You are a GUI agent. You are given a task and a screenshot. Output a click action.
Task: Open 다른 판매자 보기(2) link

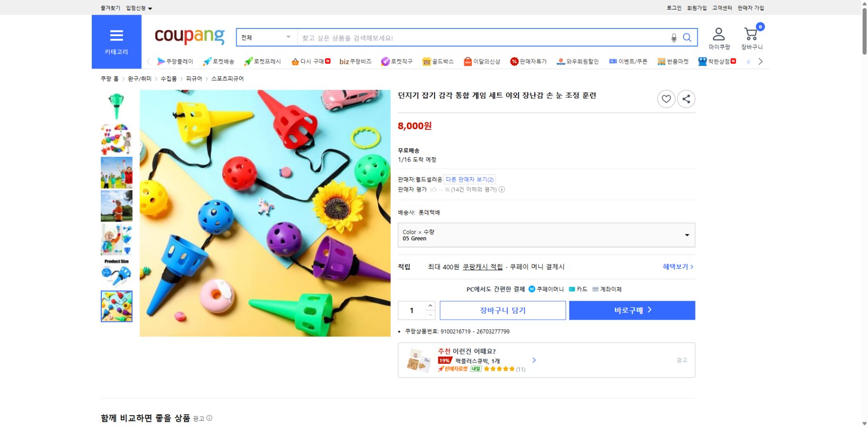(470, 179)
